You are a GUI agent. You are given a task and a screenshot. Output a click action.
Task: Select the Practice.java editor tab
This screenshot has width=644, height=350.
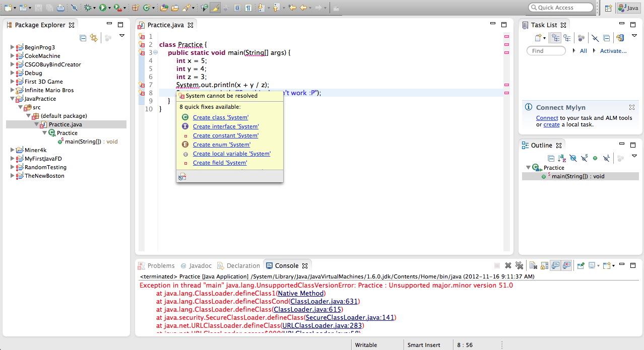(165, 25)
